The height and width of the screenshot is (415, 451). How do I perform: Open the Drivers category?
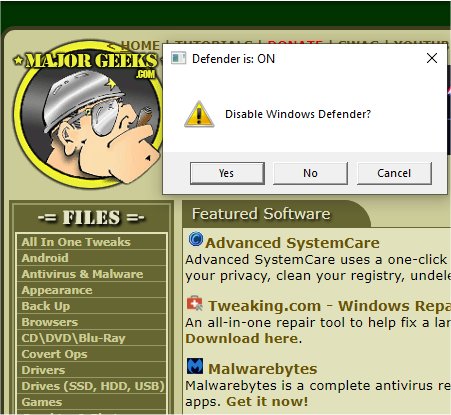[x=91, y=370]
